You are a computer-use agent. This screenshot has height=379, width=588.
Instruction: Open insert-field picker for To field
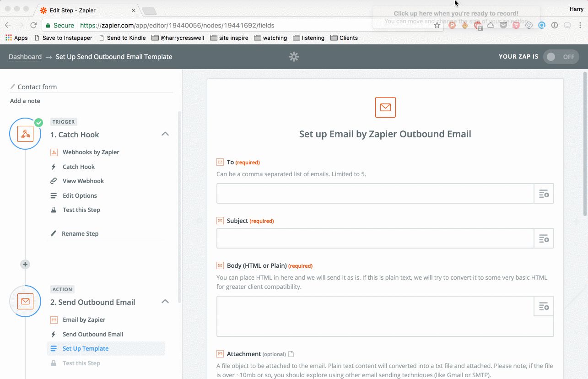tap(544, 194)
